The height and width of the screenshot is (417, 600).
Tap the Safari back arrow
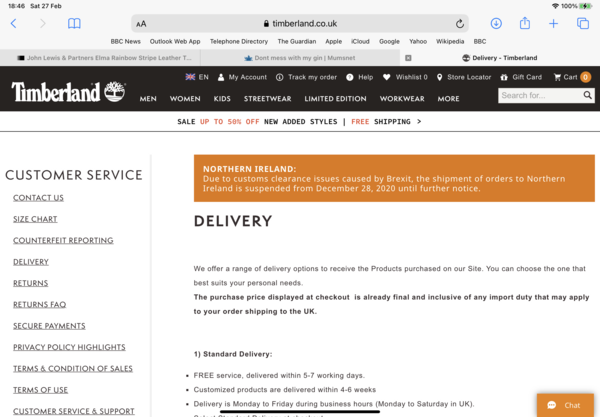click(x=13, y=23)
